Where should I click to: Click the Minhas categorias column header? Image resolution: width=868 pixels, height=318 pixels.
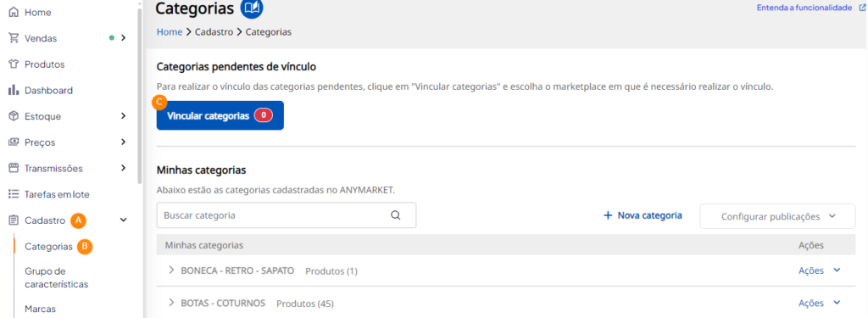pos(204,245)
